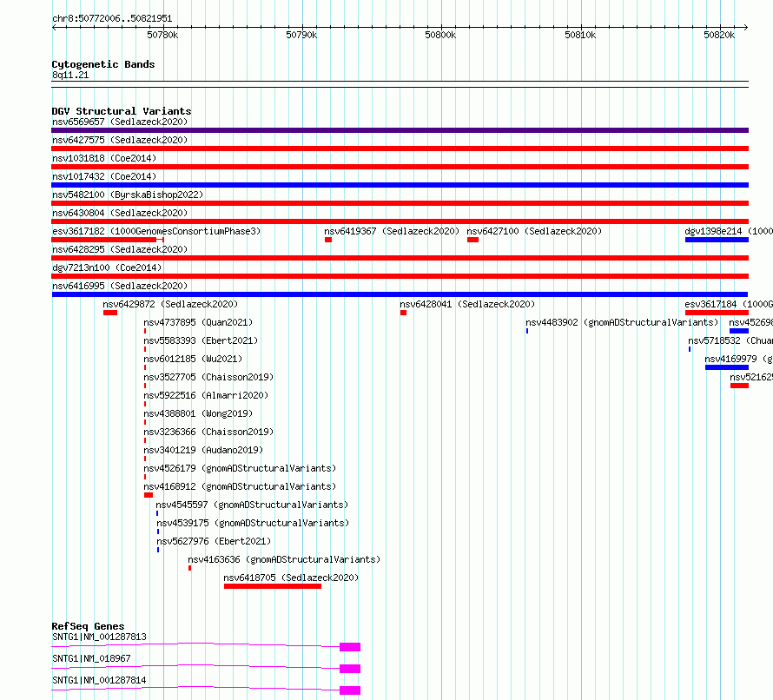Select the red nsv6427100 variant bar

[472, 240]
